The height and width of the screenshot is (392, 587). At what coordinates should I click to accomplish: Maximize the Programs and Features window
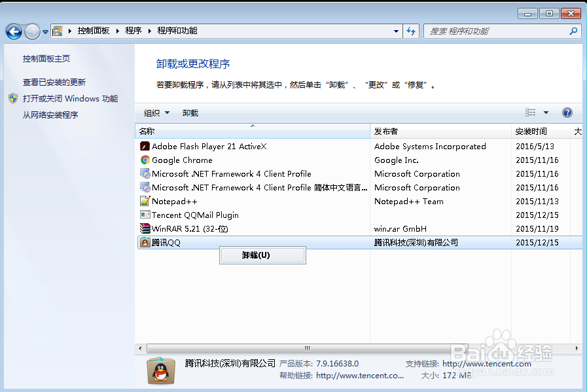[549, 14]
